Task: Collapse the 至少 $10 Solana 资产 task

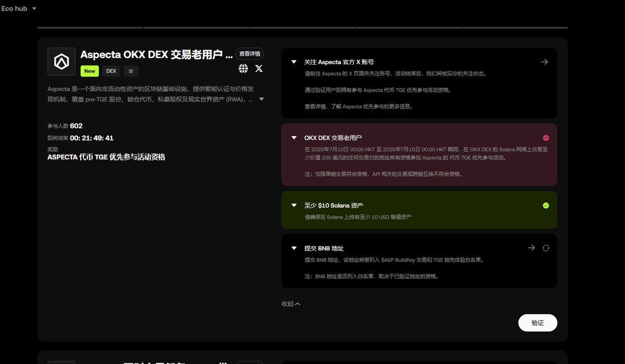Action: 294,206
